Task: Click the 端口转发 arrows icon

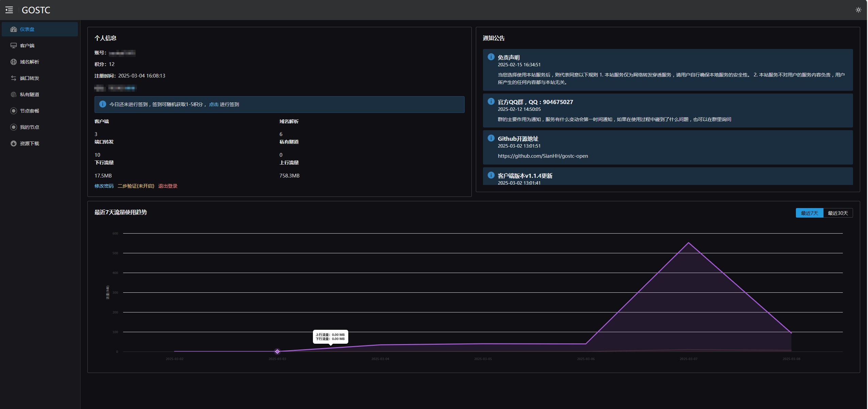Action: point(14,78)
